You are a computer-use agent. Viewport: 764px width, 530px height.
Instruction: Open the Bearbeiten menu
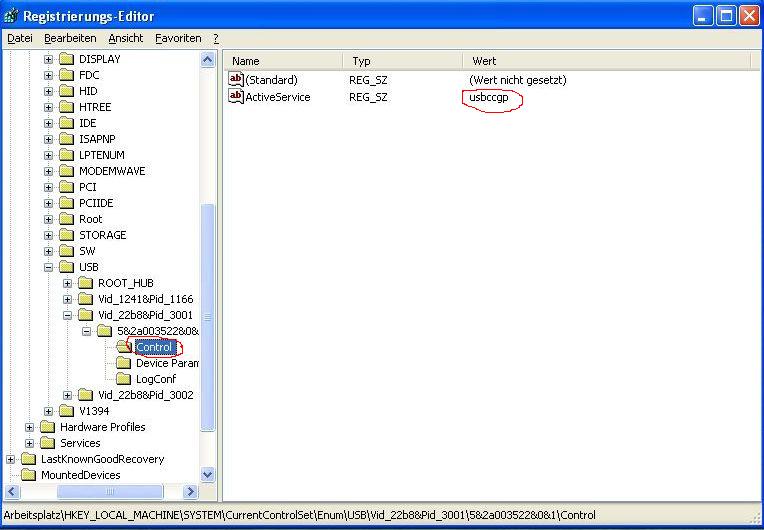[x=70, y=38]
